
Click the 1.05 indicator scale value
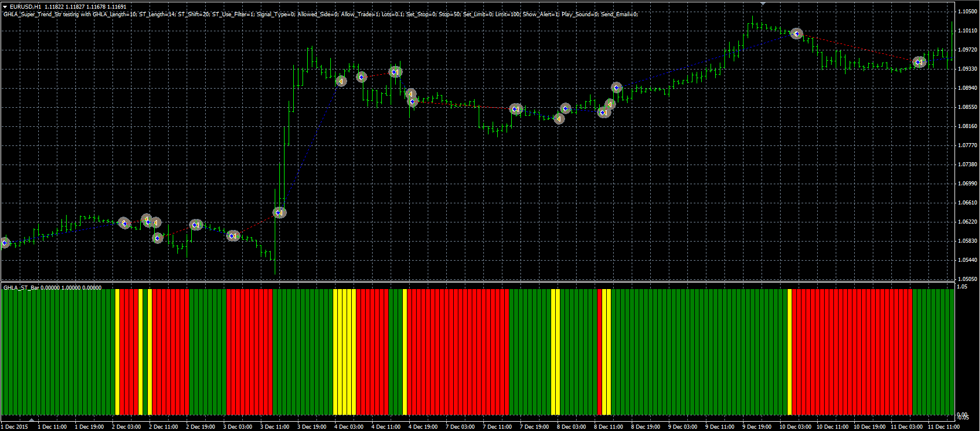coord(962,287)
